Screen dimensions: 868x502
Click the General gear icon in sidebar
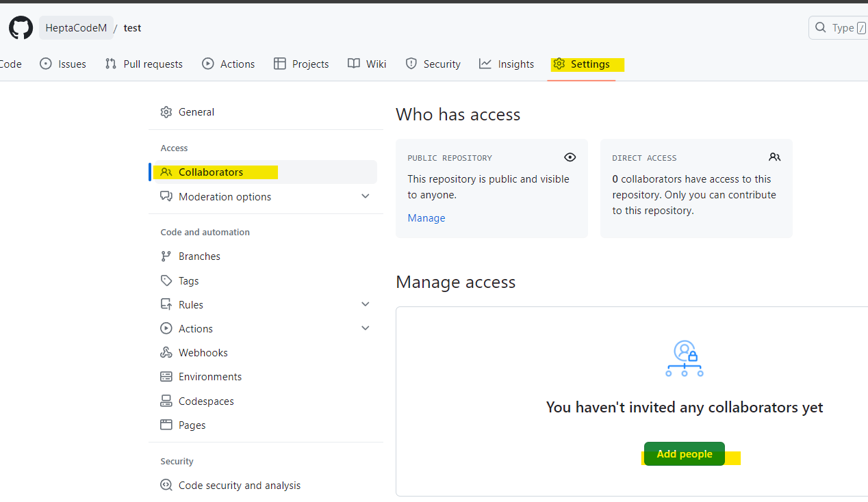pyautogui.click(x=166, y=112)
